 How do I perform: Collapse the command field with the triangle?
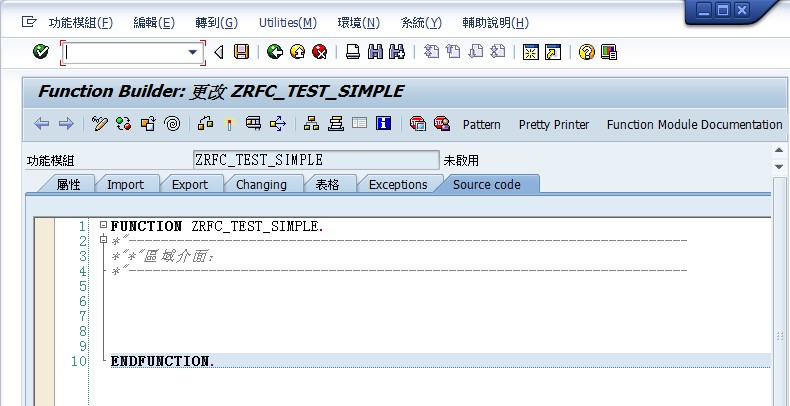coord(219,52)
